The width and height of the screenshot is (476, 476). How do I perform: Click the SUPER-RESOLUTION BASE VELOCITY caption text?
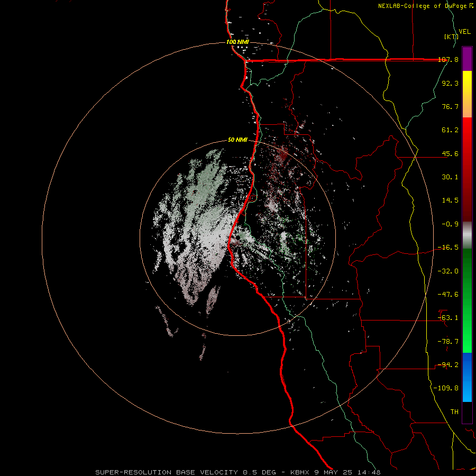[167, 472]
